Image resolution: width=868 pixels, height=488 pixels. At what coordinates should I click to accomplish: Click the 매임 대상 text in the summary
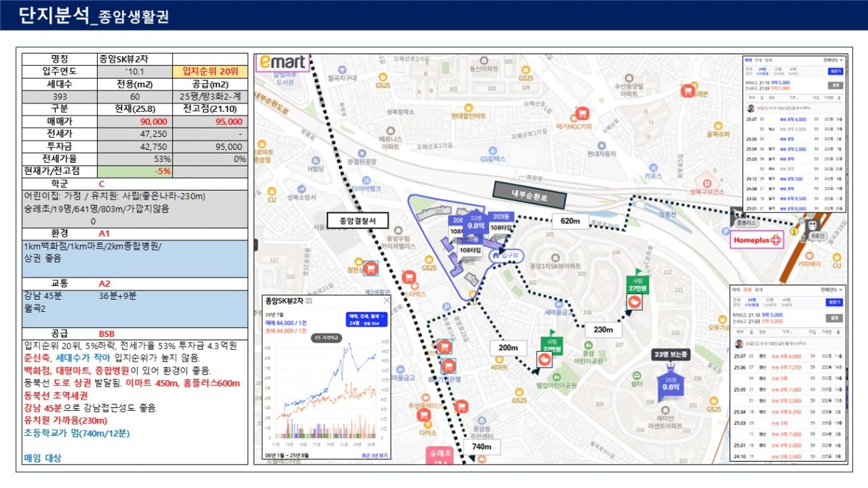43,457
